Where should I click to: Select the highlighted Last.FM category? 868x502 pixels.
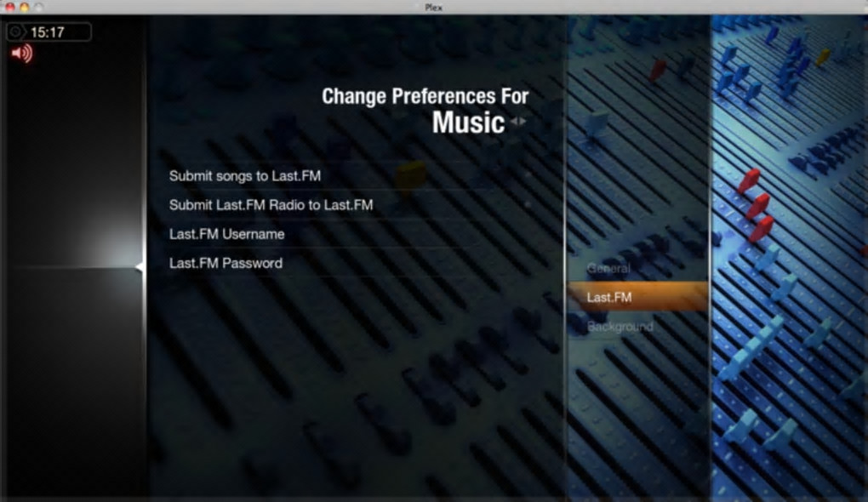tap(638, 297)
